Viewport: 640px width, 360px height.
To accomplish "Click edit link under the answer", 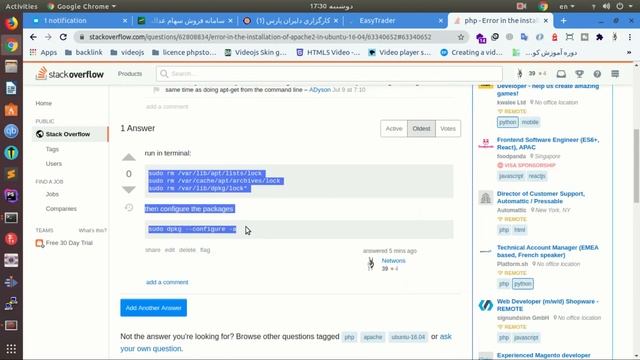I will click(x=170, y=250).
